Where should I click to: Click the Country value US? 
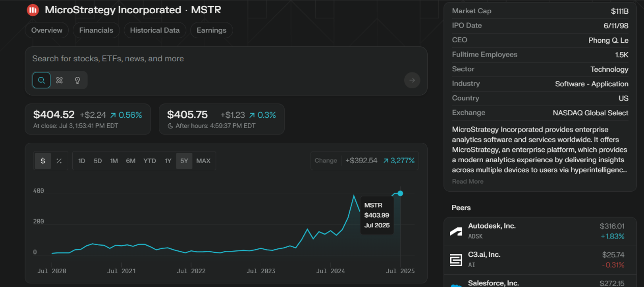(624, 98)
